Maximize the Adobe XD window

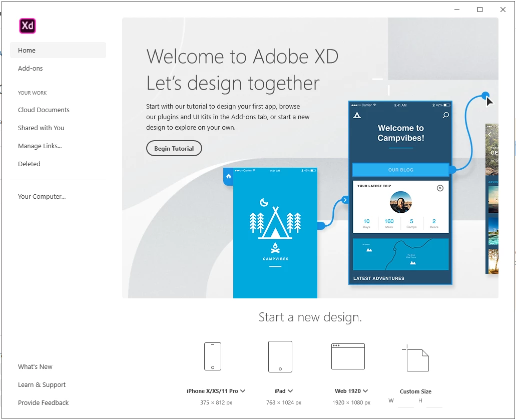480,10
